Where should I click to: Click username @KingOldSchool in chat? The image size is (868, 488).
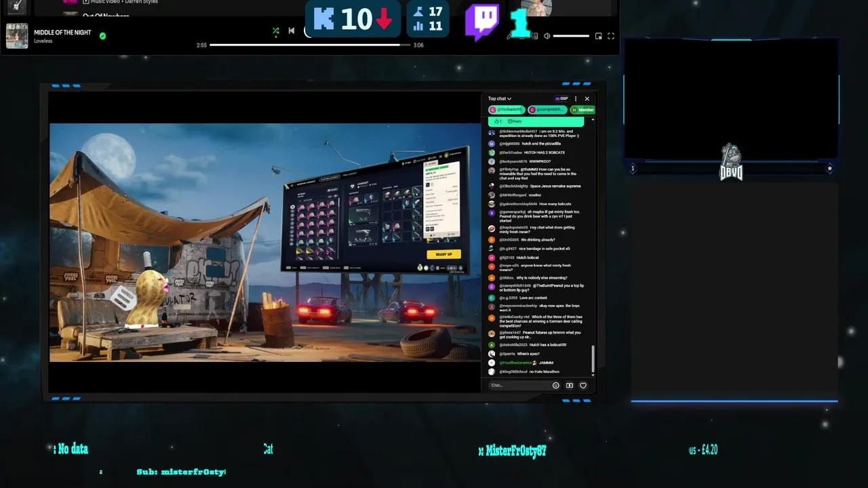pos(513,371)
